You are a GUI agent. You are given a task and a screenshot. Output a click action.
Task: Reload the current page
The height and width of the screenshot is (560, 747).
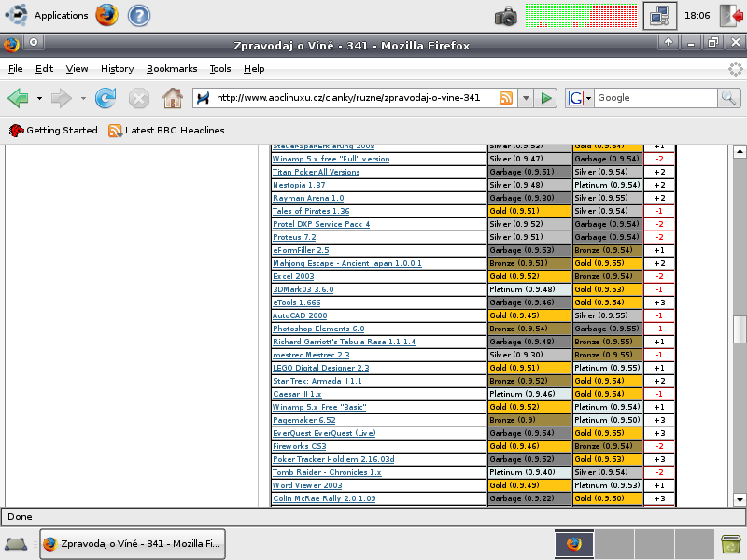pos(106,98)
